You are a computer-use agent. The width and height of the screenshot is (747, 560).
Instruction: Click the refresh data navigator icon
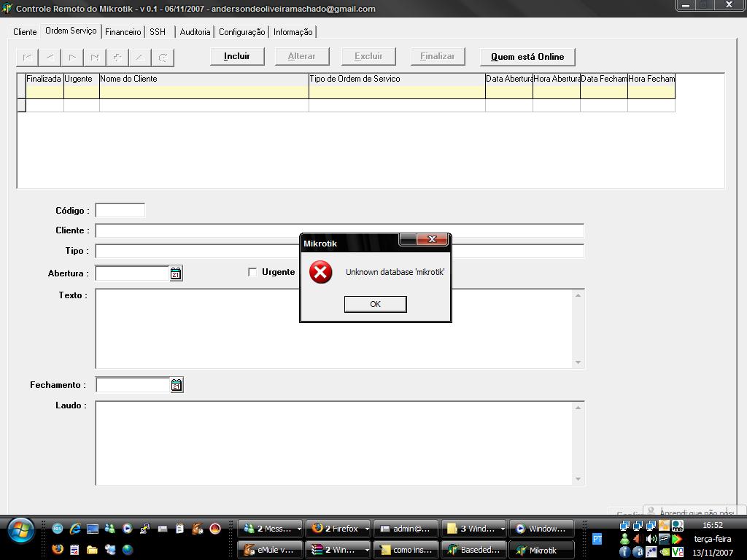point(163,58)
